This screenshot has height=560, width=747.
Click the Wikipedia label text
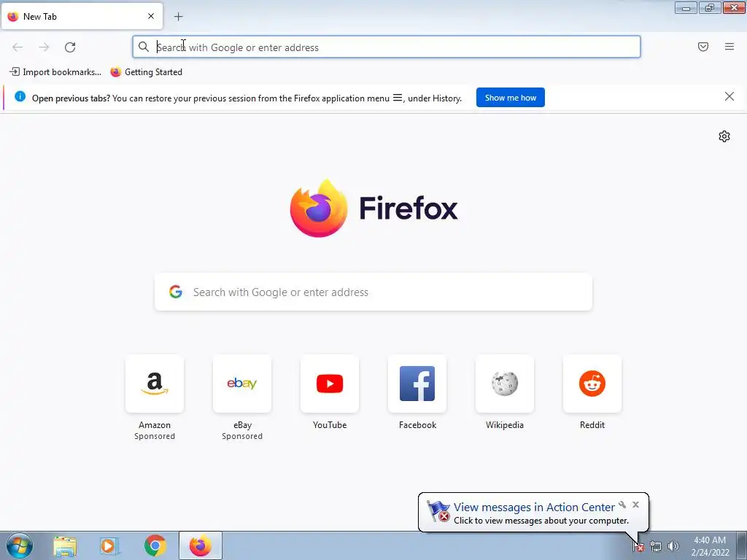coord(505,425)
